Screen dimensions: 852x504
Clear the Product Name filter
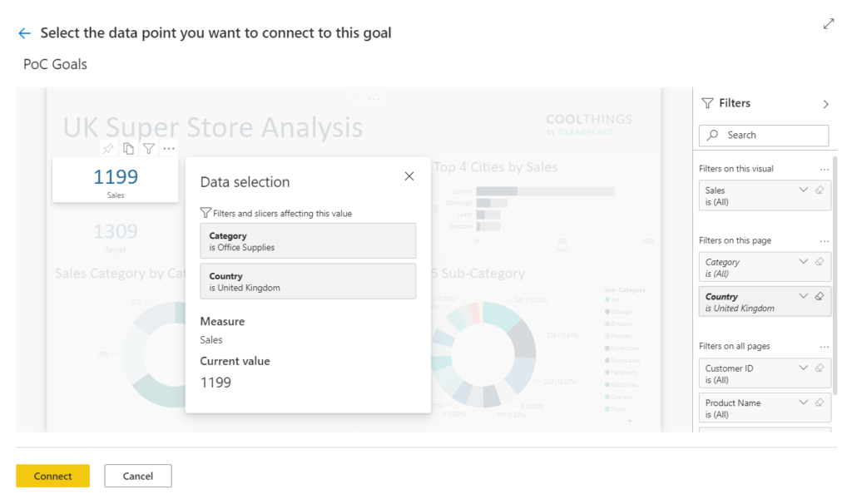tap(820, 403)
